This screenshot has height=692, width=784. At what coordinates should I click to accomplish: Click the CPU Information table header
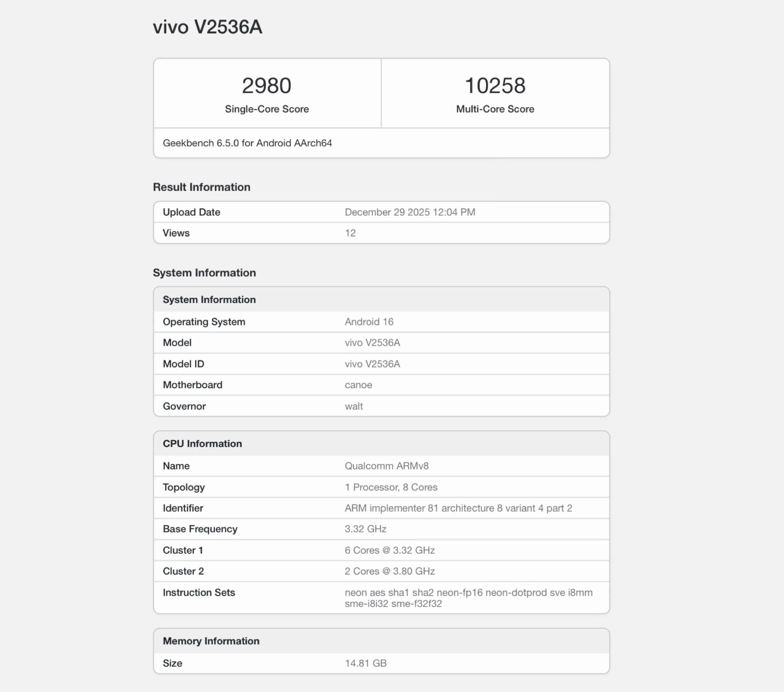[202, 444]
